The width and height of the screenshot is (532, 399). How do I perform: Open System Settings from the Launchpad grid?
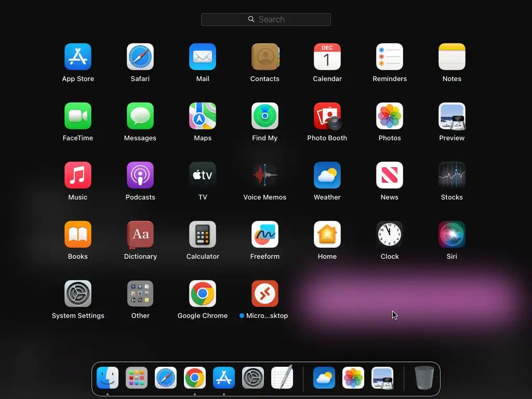[x=78, y=294]
